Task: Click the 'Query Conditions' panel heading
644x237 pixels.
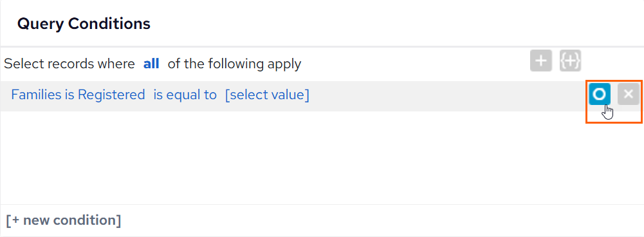Action: click(84, 24)
